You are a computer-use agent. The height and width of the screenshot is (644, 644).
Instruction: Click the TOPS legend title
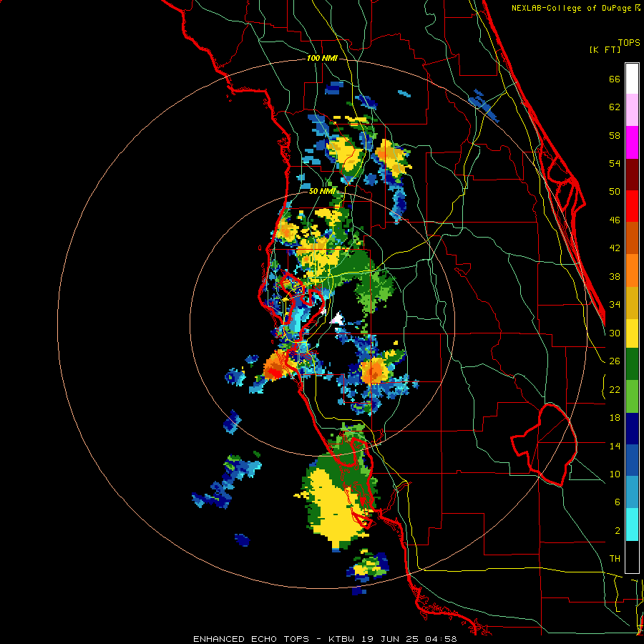[x=629, y=43]
